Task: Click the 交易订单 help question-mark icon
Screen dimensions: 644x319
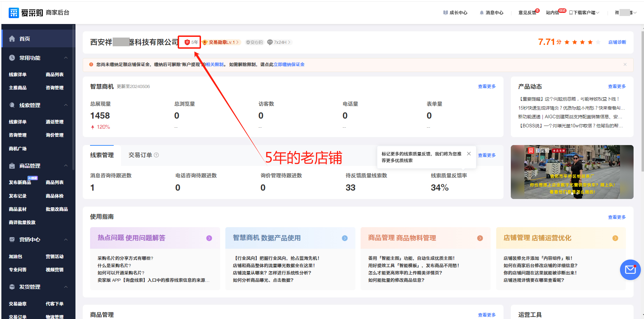Action: (156, 155)
